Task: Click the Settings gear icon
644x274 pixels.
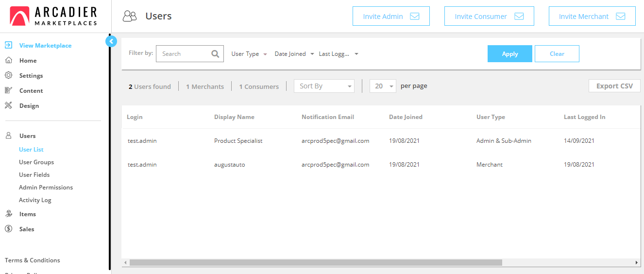Action: coord(8,75)
